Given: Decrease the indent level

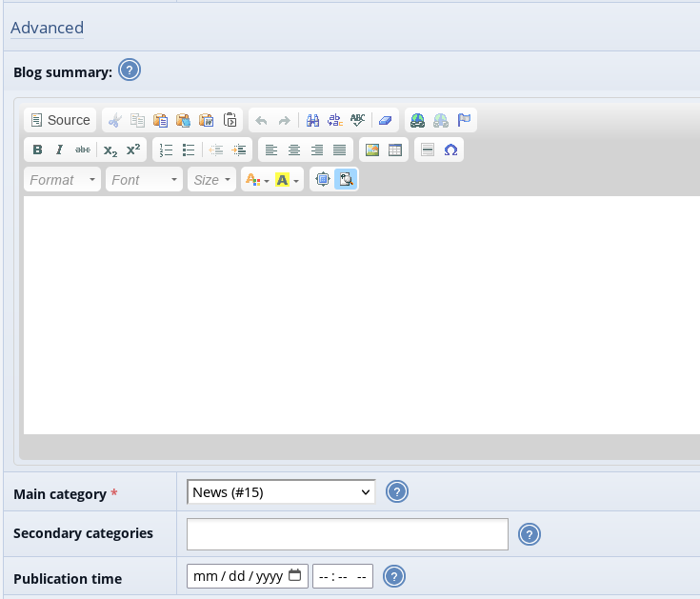Looking at the screenshot, I should 216,150.
